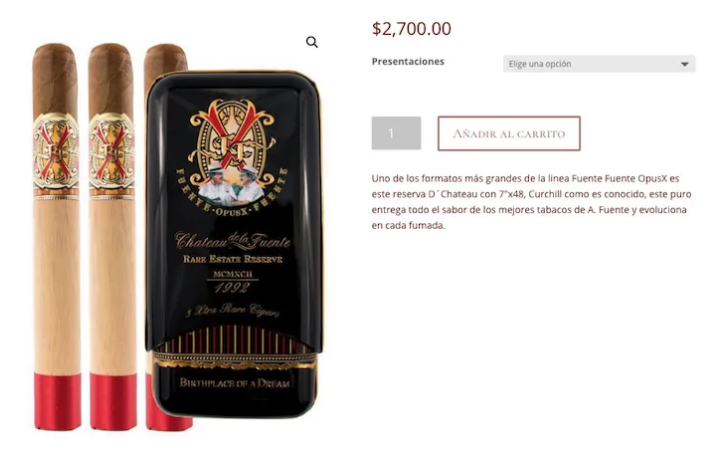This screenshot has width=717, height=459.
Task: Click "Chateau de la Fuente" script on case
Action: tap(233, 240)
